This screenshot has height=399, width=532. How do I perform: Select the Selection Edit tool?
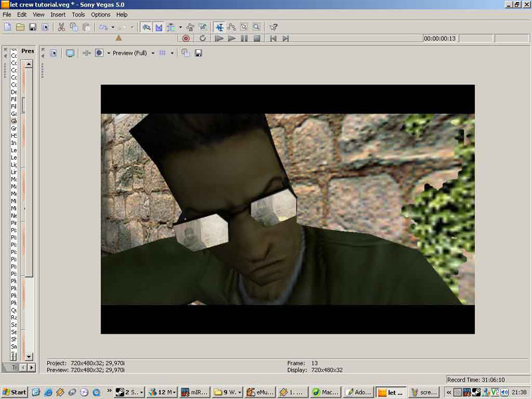(244, 27)
